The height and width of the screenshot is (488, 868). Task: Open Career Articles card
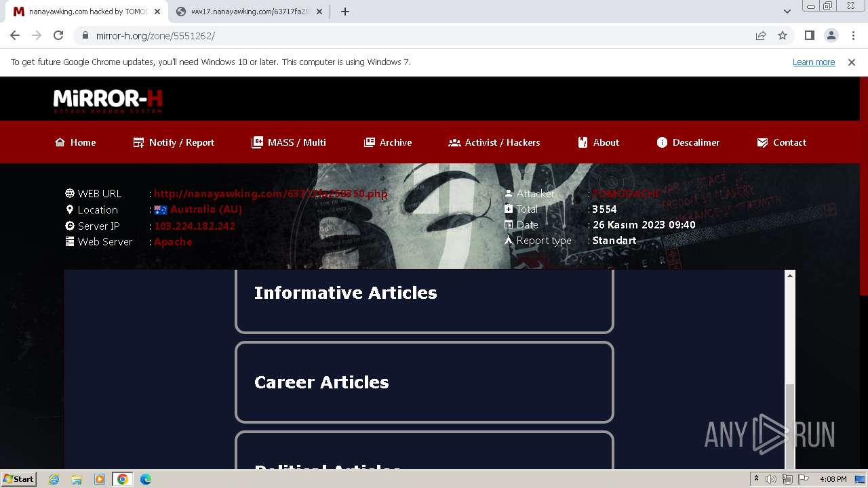tap(425, 382)
